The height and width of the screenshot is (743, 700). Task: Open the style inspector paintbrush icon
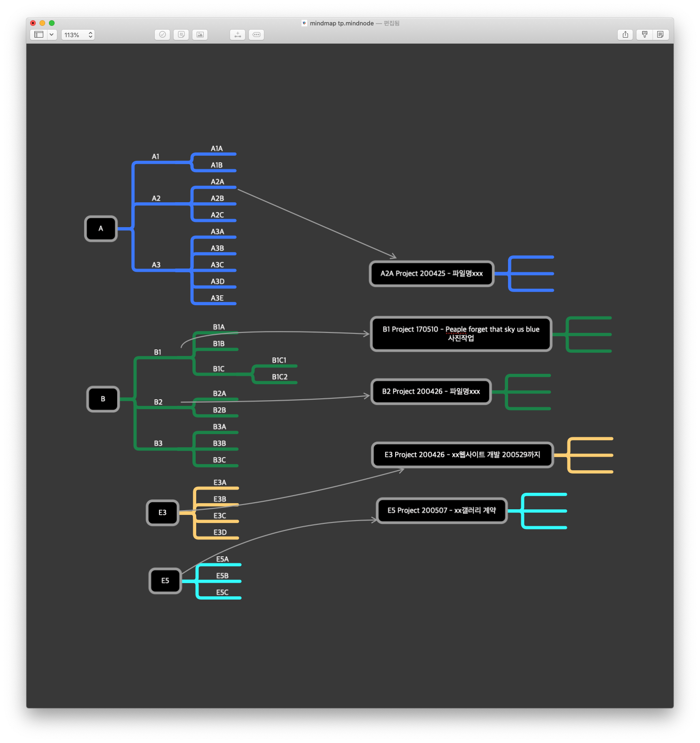644,35
